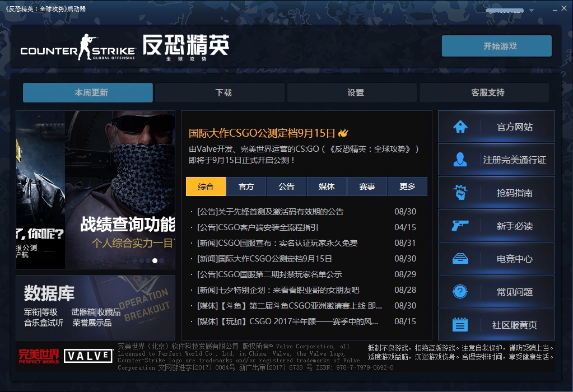
Task: Switch to the 本周更新 tab
Action: (88, 92)
